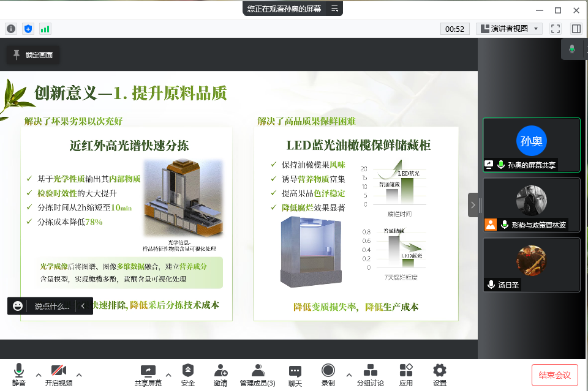Image resolution: width=588 pixels, height=391 pixels.
Task: Start recording with 录制 button
Action: (328, 374)
